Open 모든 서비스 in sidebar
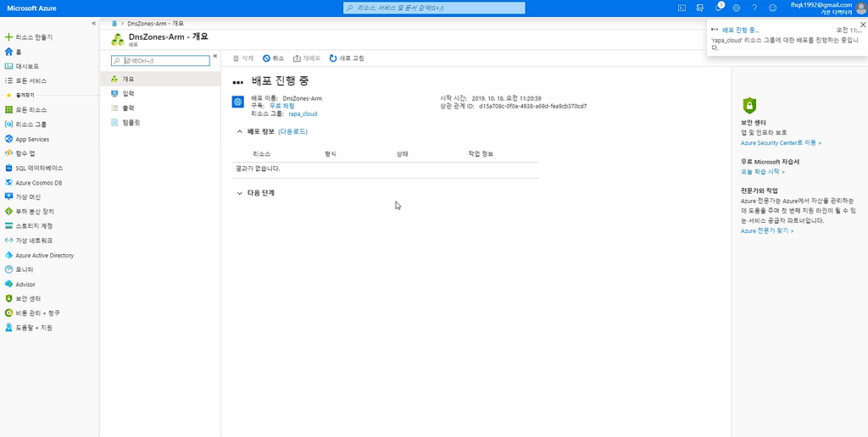This screenshot has width=868, height=437. tap(25, 80)
